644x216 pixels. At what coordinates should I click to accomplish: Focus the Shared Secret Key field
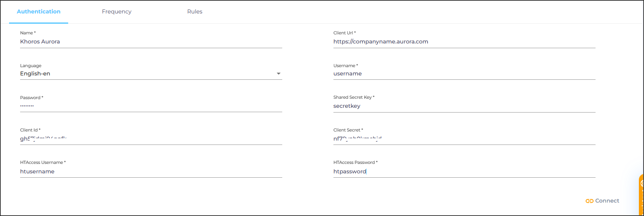click(x=464, y=106)
